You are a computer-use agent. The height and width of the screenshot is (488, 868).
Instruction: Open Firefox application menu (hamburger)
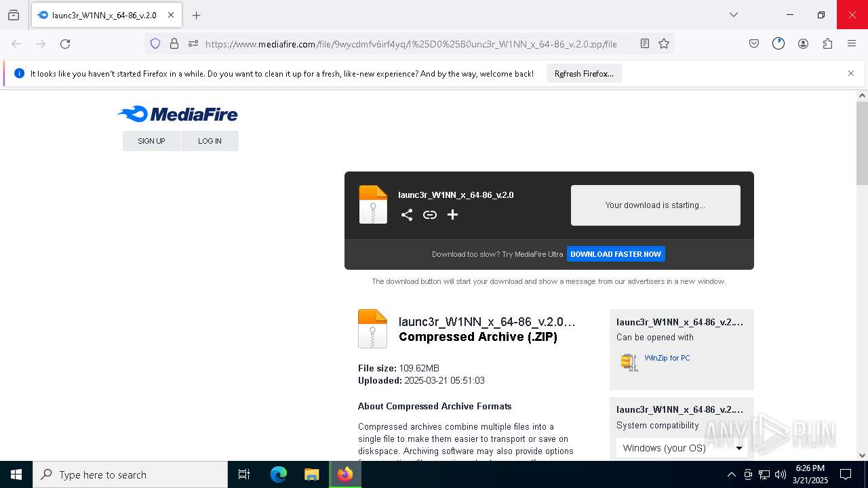852,44
